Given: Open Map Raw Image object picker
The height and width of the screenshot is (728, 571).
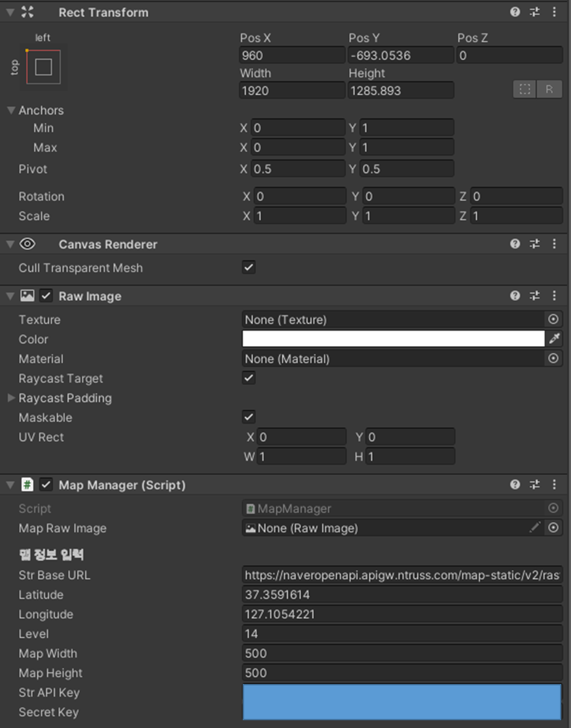Looking at the screenshot, I should (553, 527).
